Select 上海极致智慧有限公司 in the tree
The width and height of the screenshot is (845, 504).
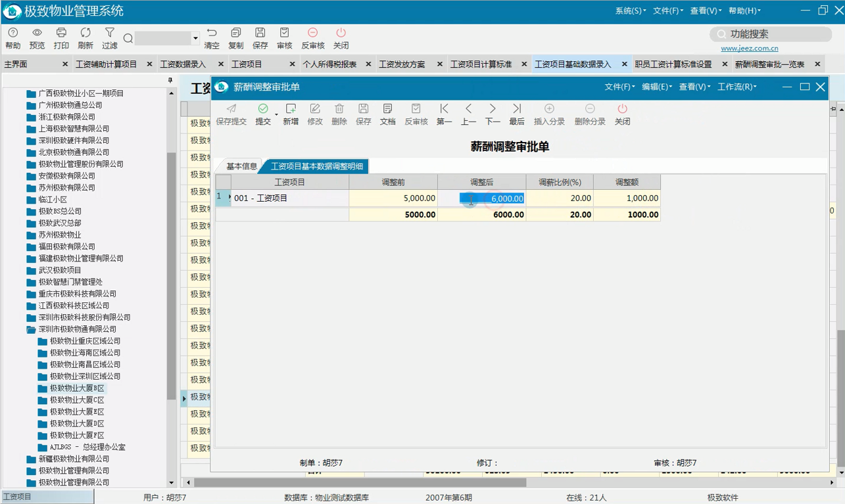pos(74,129)
